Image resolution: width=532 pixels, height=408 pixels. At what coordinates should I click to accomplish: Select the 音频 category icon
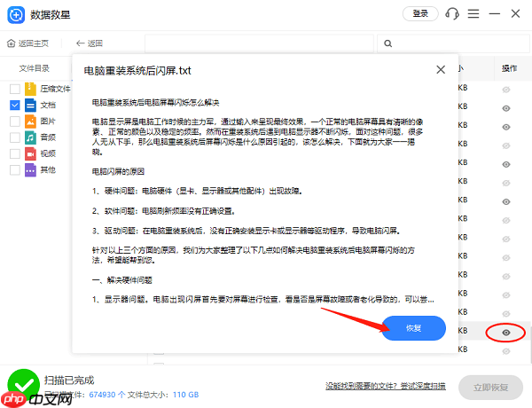30,137
